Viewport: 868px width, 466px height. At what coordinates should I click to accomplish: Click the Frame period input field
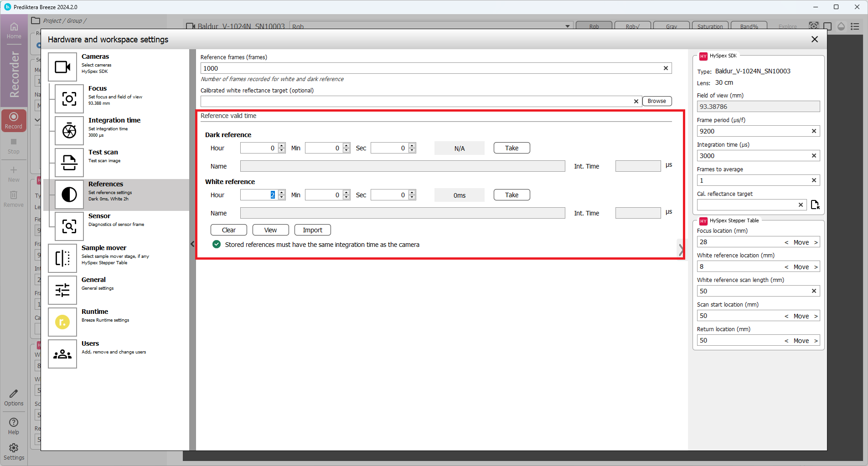point(753,131)
